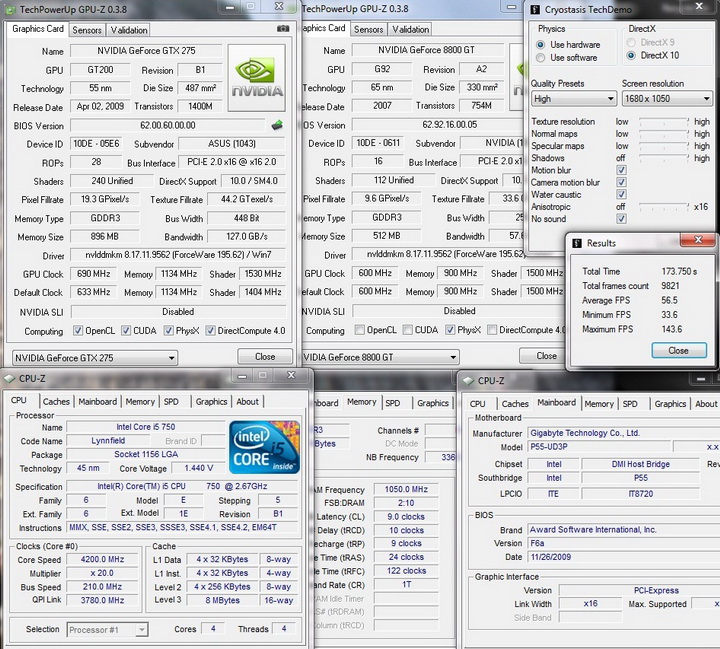Click the BIOS save chip icon in GTX 275 GPU-Z
The height and width of the screenshot is (649, 720).
pyautogui.click(x=277, y=125)
